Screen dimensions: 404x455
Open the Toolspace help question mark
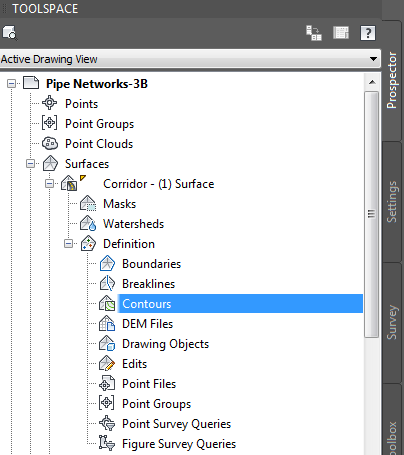tap(368, 33)
